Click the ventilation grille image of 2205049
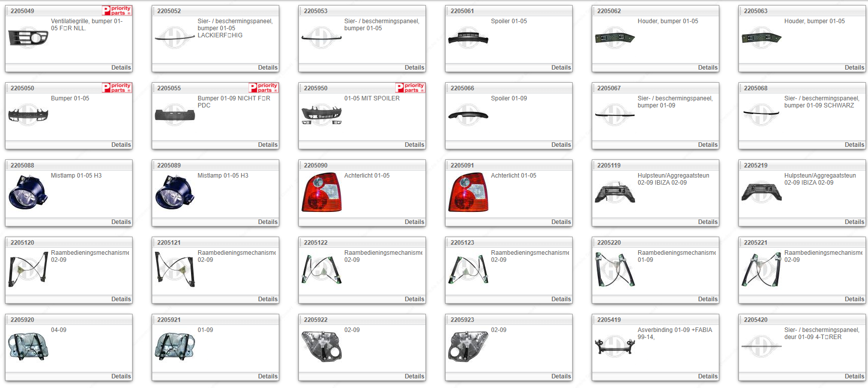 28,38
